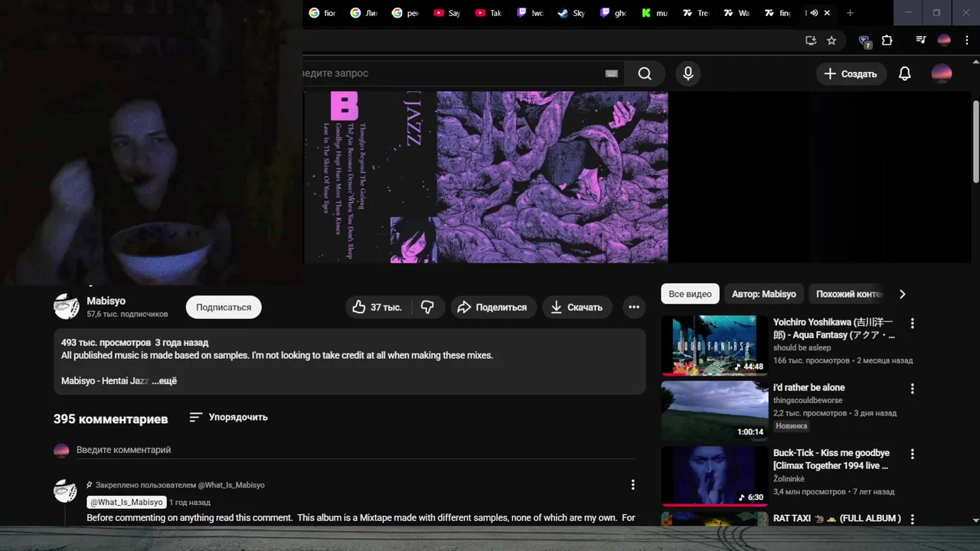
Task: Mute the tab via speaker icon
Action: [x=815, y=13]
